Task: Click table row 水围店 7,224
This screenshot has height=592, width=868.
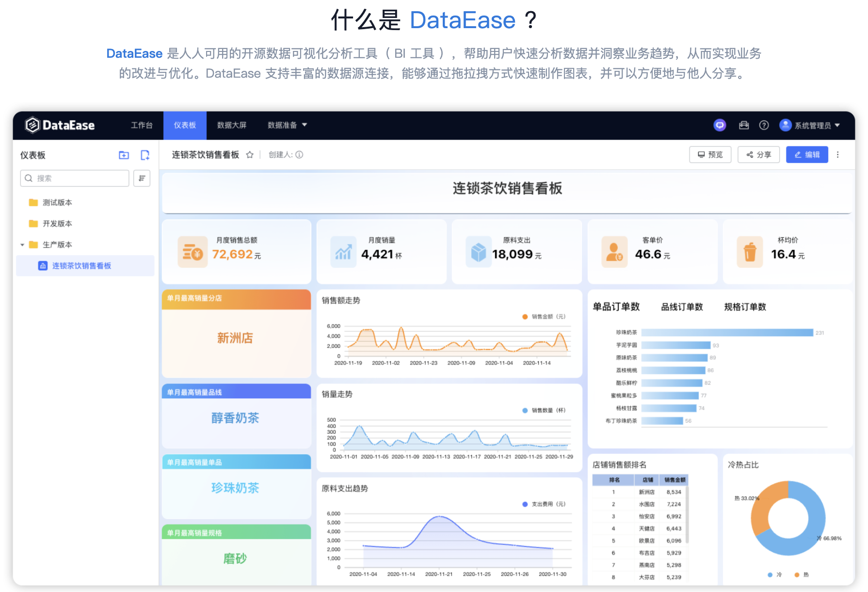Action: (640, 505)
